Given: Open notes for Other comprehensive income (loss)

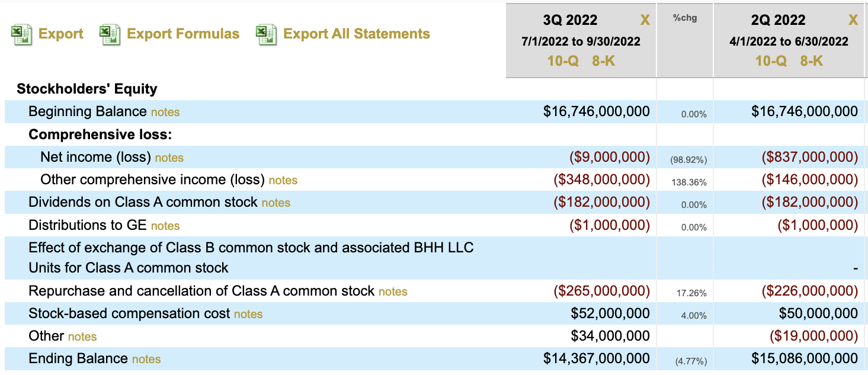Looking at the screenshot, I should (283, 181).
